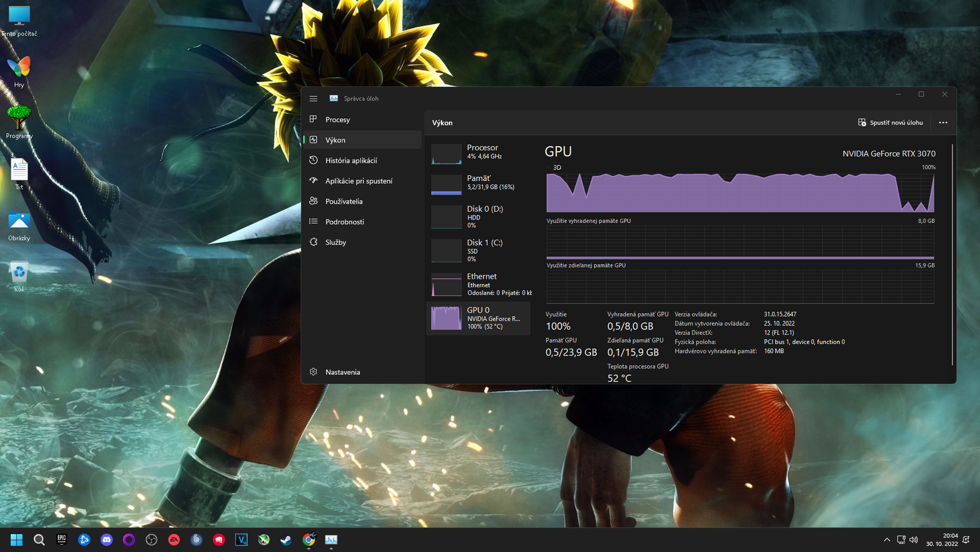Image resolution: width=980 pixels, height=552 pixels.
Task: Select Podrobnosti in the sidebar
Action: click(344, 222)
